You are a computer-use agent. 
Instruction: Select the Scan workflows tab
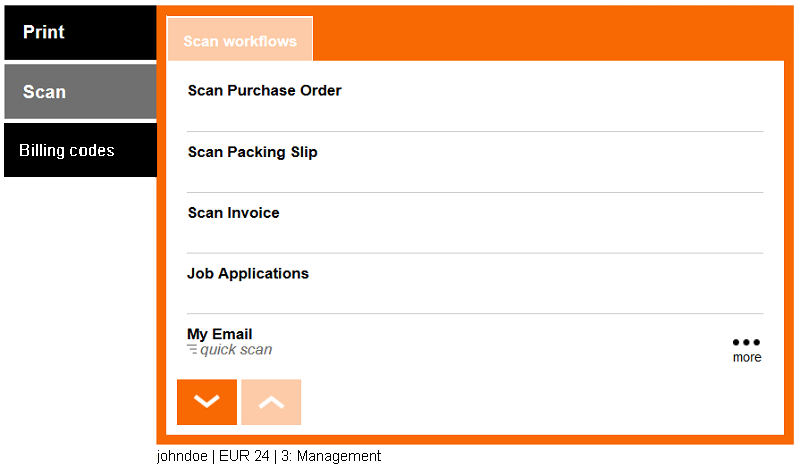[x=240, y=41]
